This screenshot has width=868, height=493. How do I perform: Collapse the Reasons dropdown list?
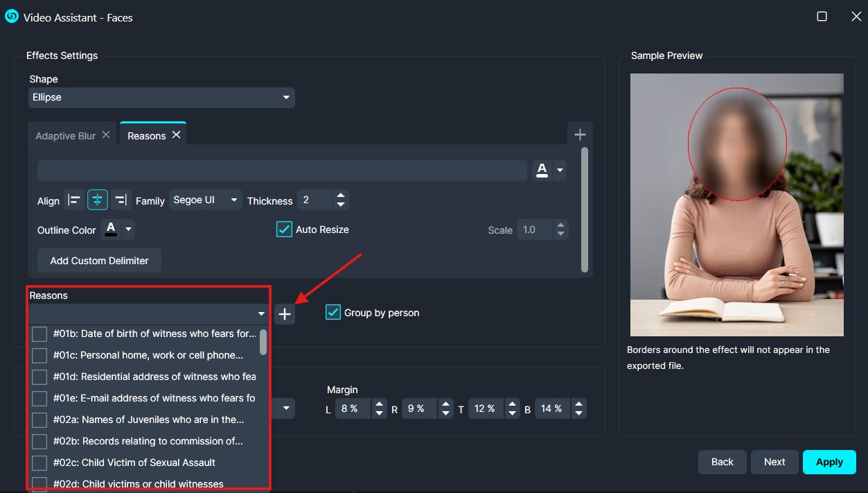click(261, 314)
